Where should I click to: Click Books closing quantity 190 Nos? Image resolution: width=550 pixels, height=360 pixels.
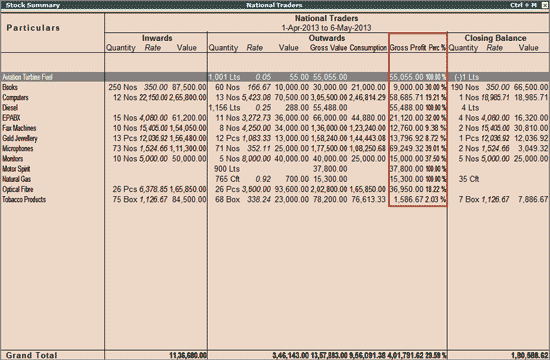[x=465, y=87]
